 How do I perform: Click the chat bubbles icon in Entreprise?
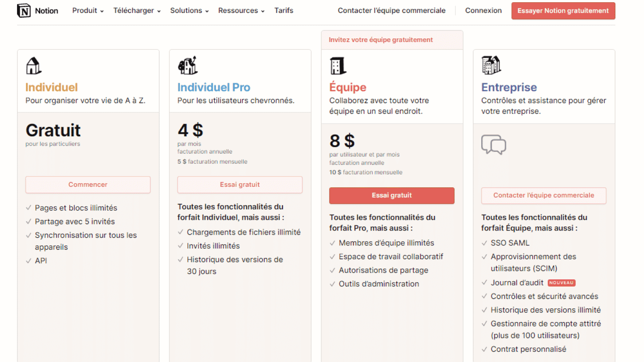pyautogui.click(x=494, y=144)
